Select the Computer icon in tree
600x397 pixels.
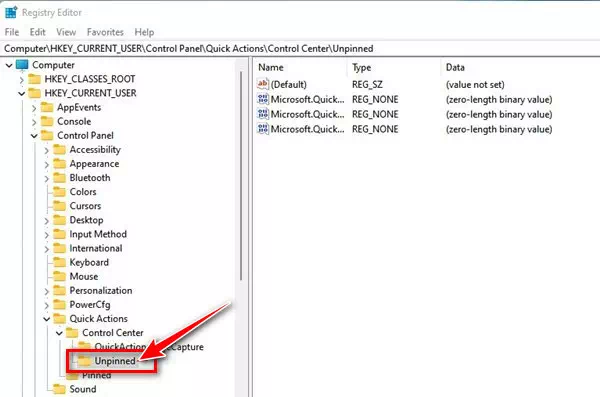tap(22, 65)
